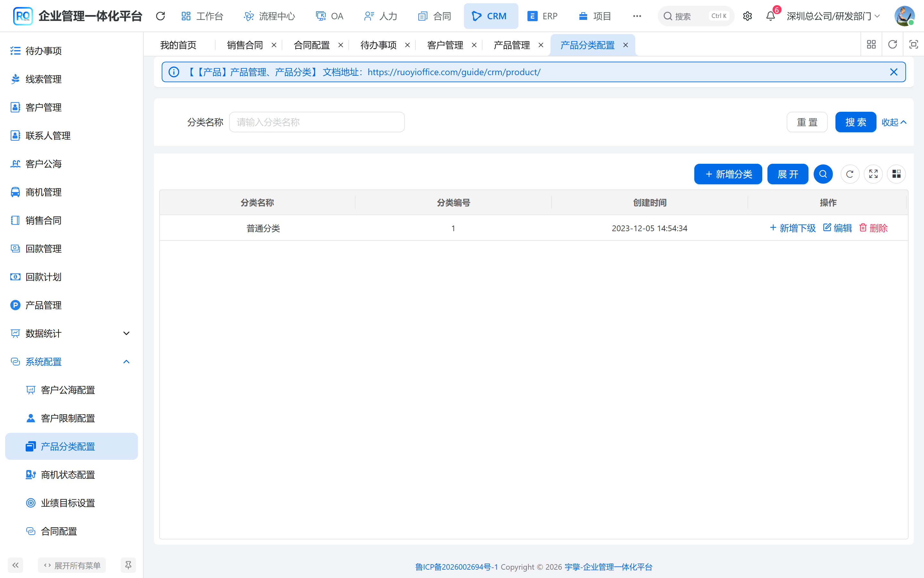Open the column settings icon
The height and width of the screenshot is (578, 924).
click(896, 174)
